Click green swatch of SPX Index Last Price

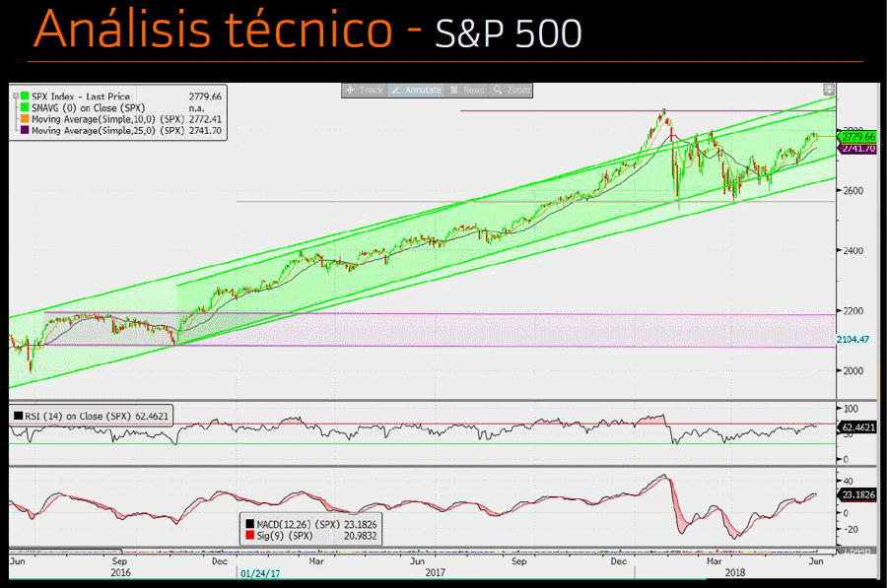pyautogui.click(x=25, y=97)
